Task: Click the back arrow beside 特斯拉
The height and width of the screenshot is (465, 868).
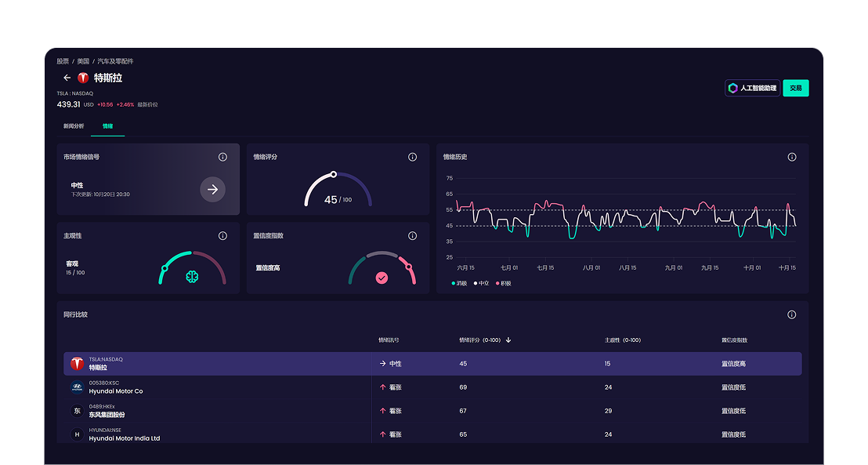Action: click(67, 78)
